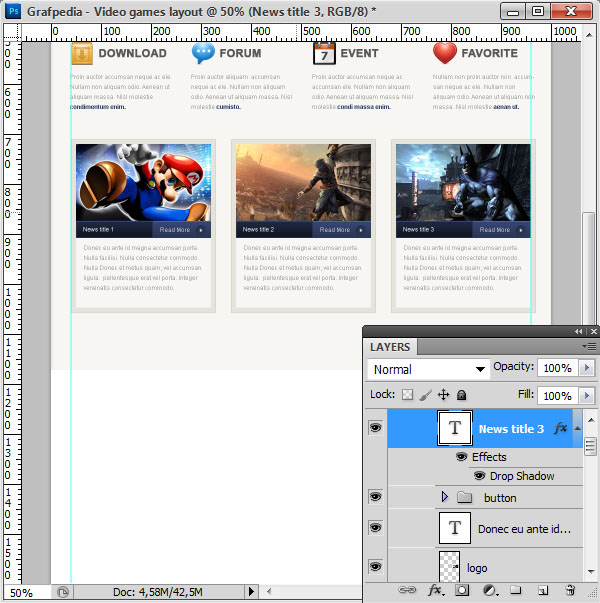Click the Drop Shadow effect entry

(x=522, y=476)
